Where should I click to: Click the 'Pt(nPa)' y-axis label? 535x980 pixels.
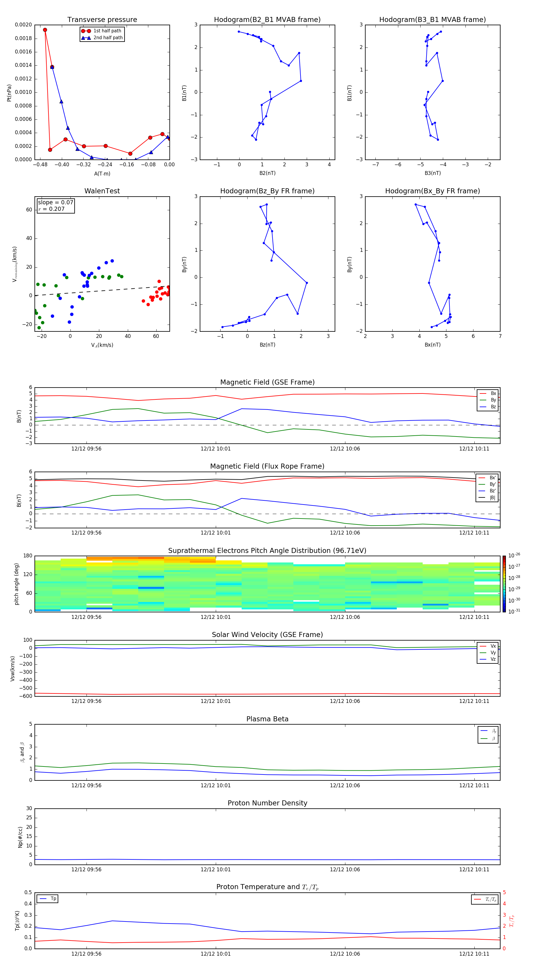tap(9, 92)
